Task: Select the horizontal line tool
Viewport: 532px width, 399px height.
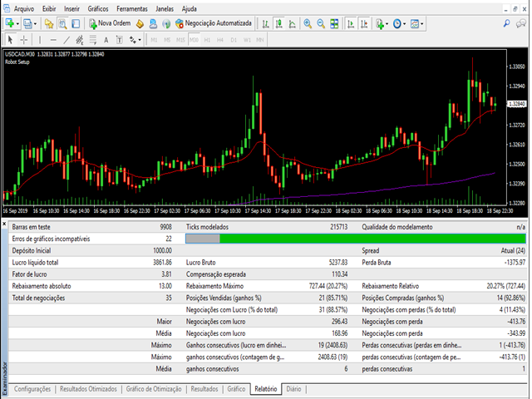Action: 53,40
